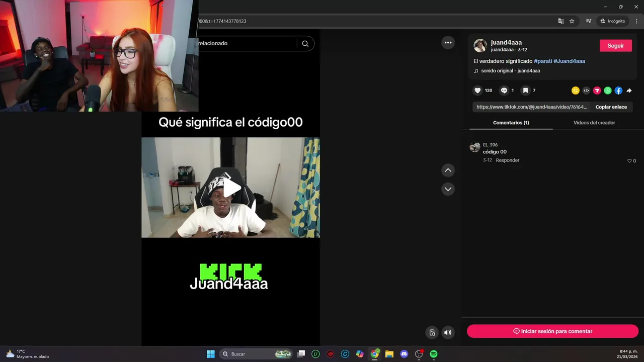The width and height of the screenshot is (644, 362).
Task: Click the TikTok search input field
Action: pyautogui.click(x=247, y=43)
